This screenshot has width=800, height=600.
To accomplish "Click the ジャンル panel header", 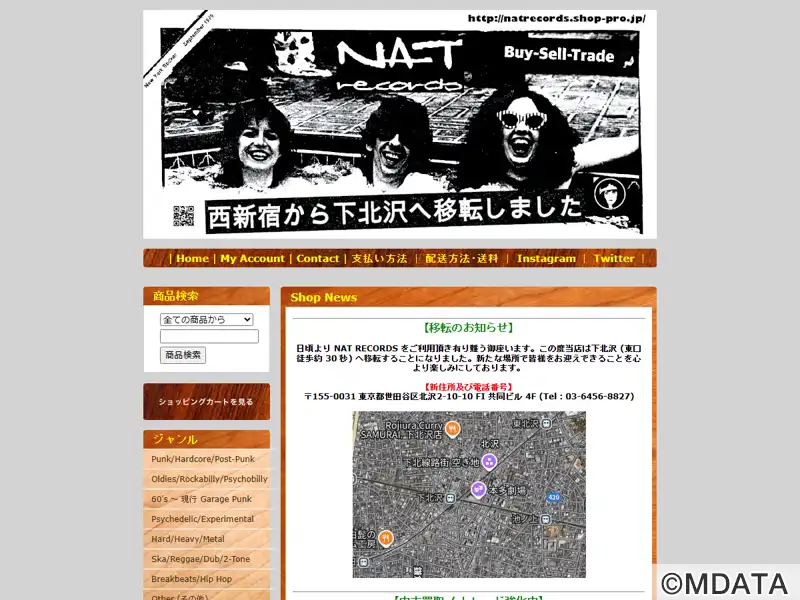I will coord(207,439).
